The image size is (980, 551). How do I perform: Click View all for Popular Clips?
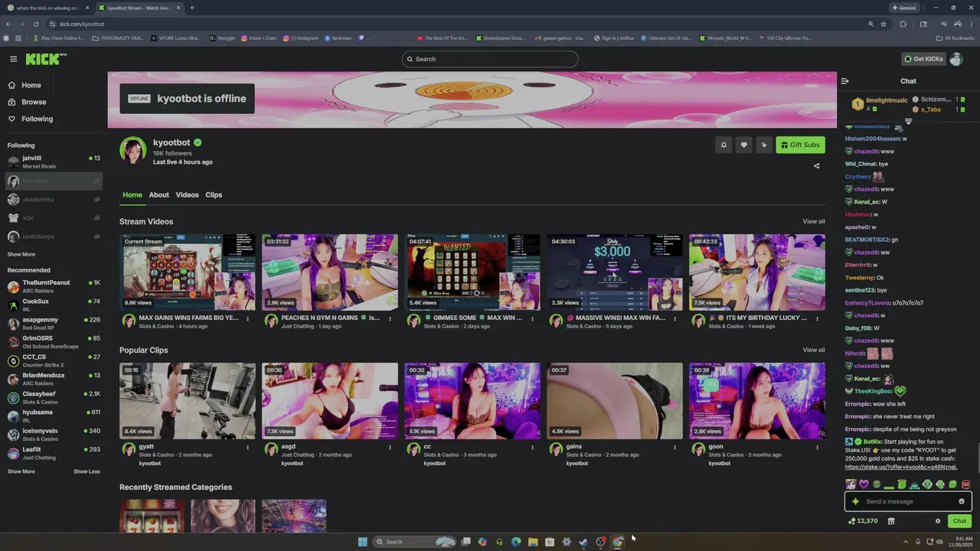point(814,350)
